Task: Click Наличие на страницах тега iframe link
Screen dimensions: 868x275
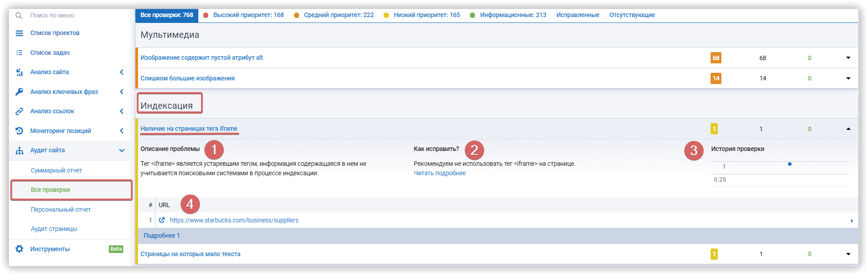Action: [x=189, y=129]
